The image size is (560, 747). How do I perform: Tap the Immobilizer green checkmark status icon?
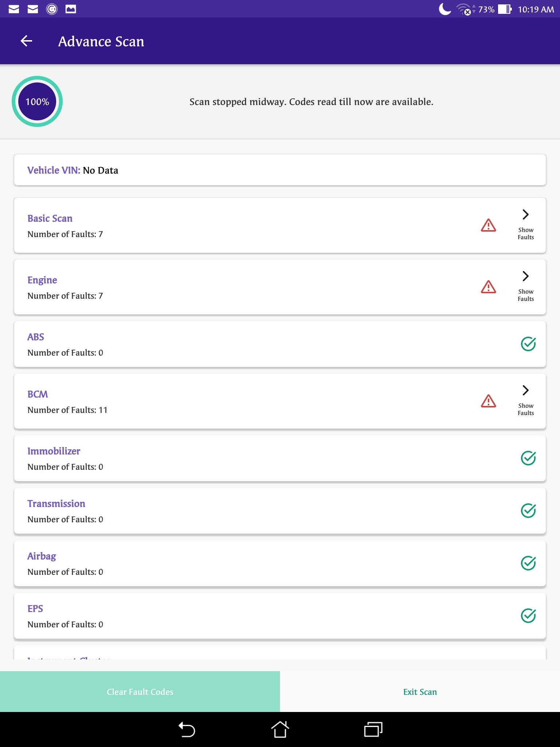click(x=528, y=458)
